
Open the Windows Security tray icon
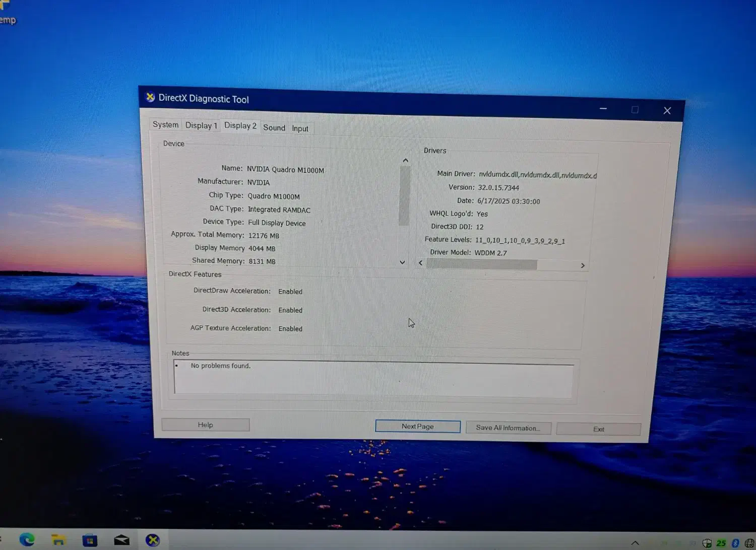(707, 543)
